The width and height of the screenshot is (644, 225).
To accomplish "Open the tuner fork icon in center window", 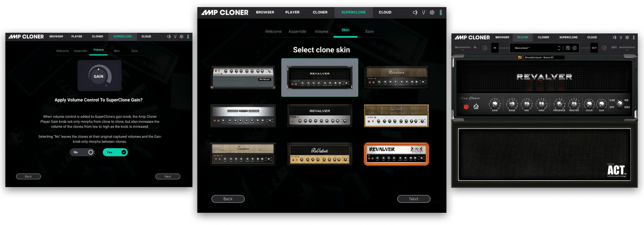I will (423, 12).
